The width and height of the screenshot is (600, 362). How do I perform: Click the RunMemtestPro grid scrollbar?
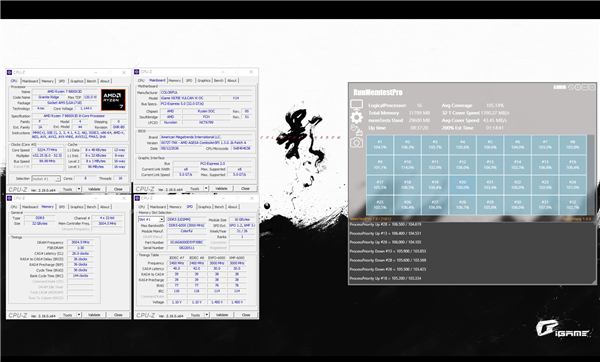pyautogui.click(x=591, y=175)
